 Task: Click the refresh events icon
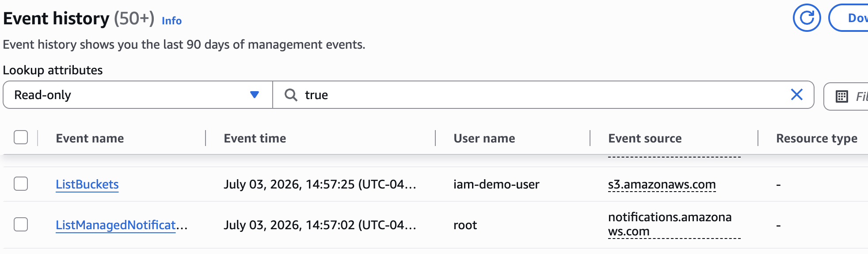[x=807, y=18]
